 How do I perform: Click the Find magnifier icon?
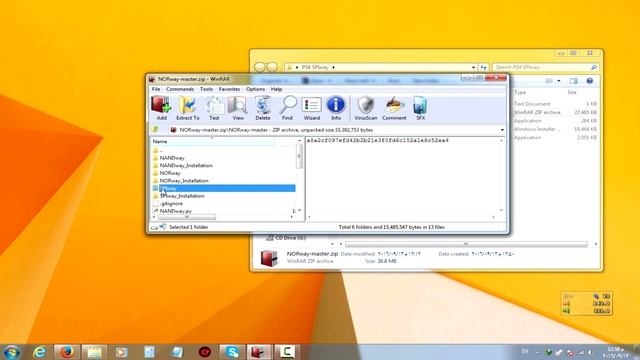[x=287, y=108]
